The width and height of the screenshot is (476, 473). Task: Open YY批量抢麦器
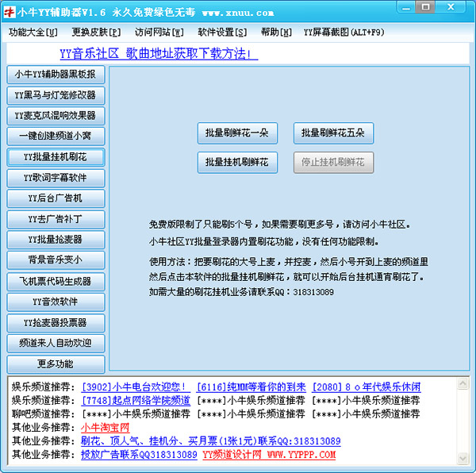click(56, 240)
